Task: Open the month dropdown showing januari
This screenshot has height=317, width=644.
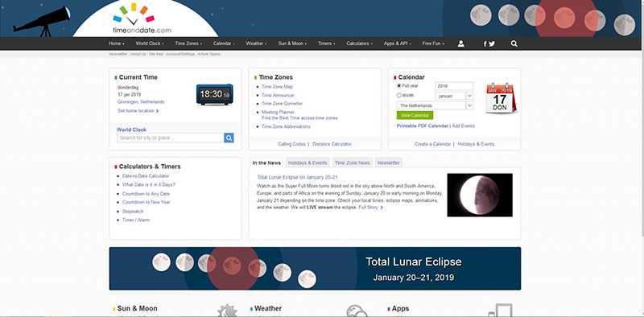Action: click(x=454, y=96)
